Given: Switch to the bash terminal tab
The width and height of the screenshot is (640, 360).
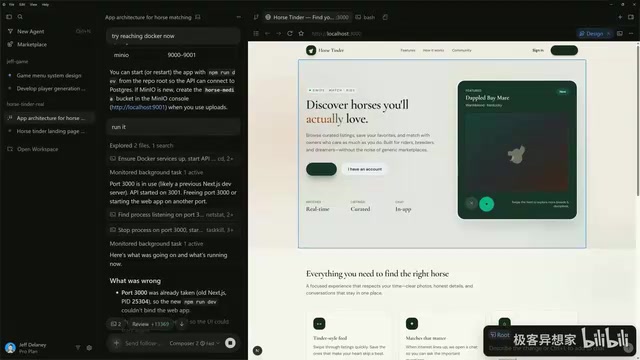Looking at the screenshot, I should coord(365,17).
